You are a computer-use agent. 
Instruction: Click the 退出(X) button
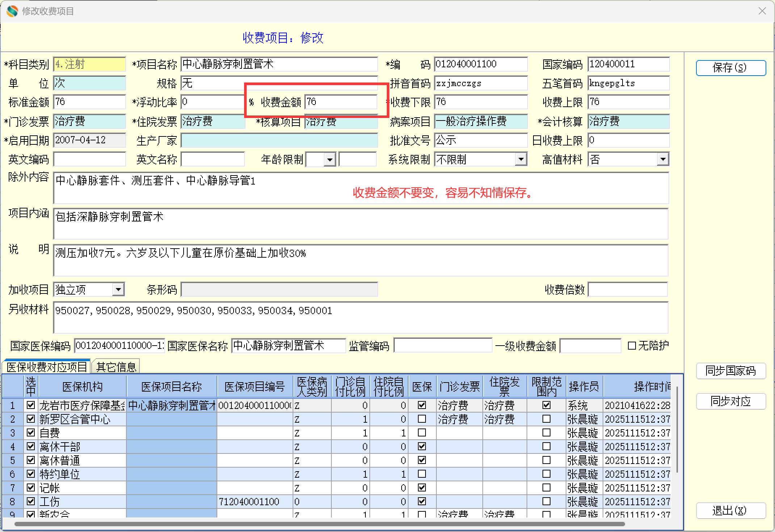point(730,511)
